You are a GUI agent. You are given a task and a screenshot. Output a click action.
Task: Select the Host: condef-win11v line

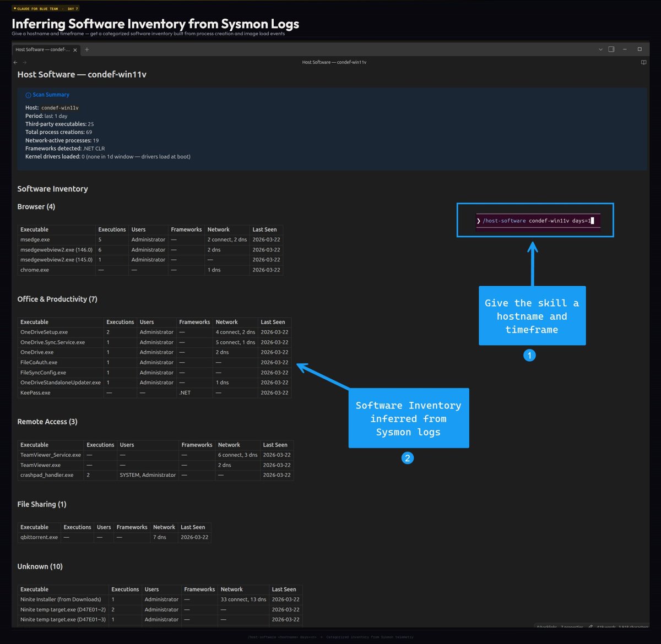52,108
